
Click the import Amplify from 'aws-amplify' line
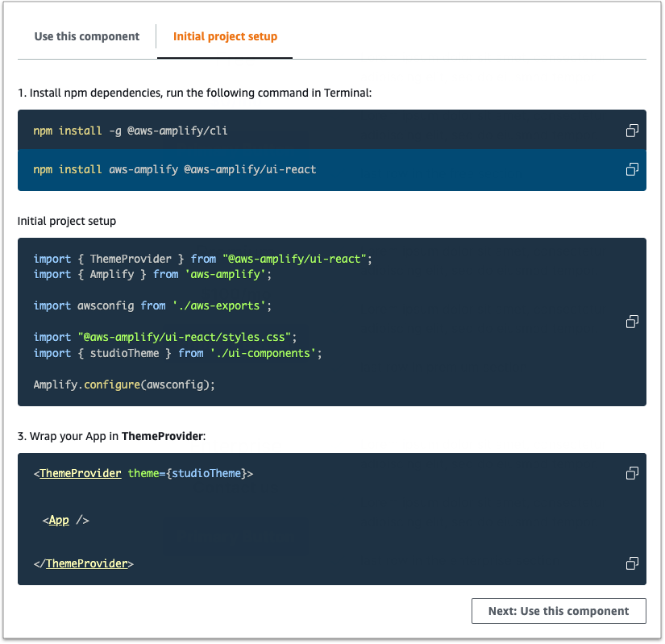152,274
